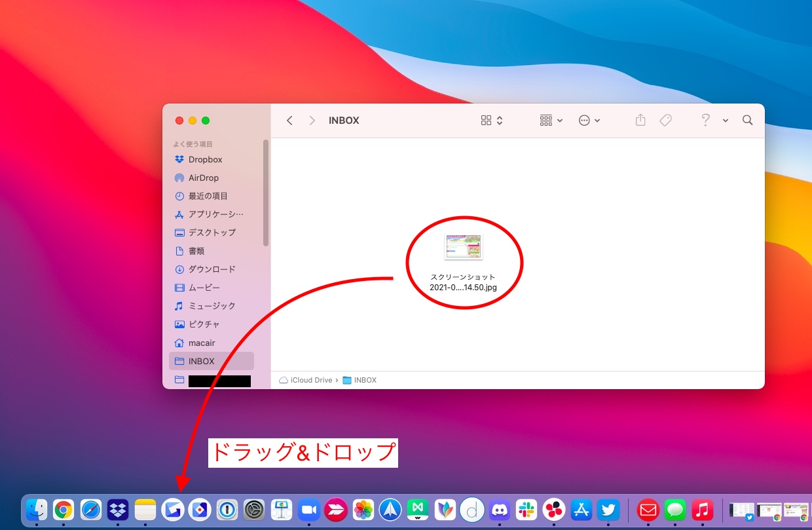
Task: Go back with the Finder back arrow
Action: pyautogui.click(x=289, y=121)
